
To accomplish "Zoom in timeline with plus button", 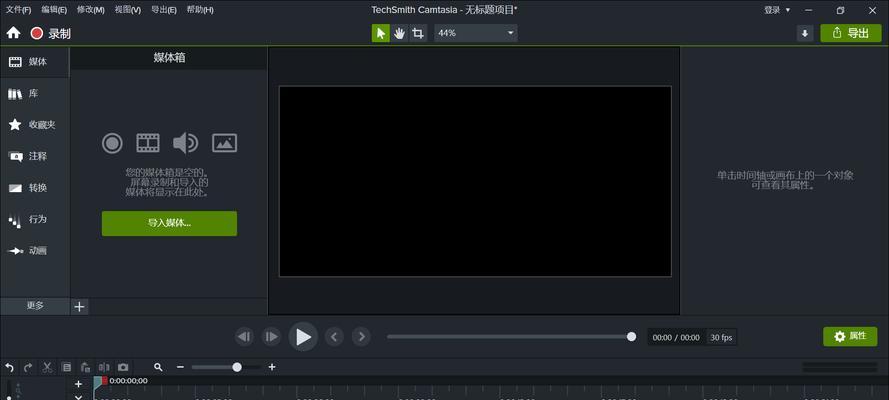I will pos(272,368).
